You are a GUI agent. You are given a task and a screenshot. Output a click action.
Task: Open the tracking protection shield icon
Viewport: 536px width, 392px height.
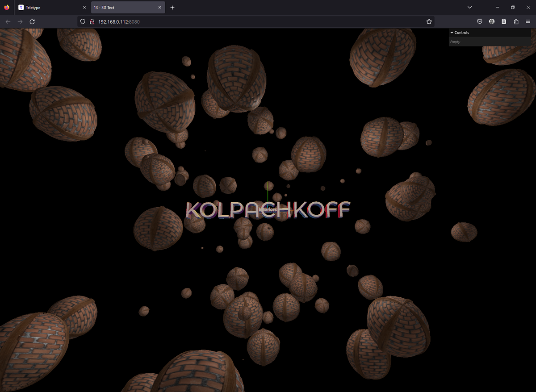point(83,21)
